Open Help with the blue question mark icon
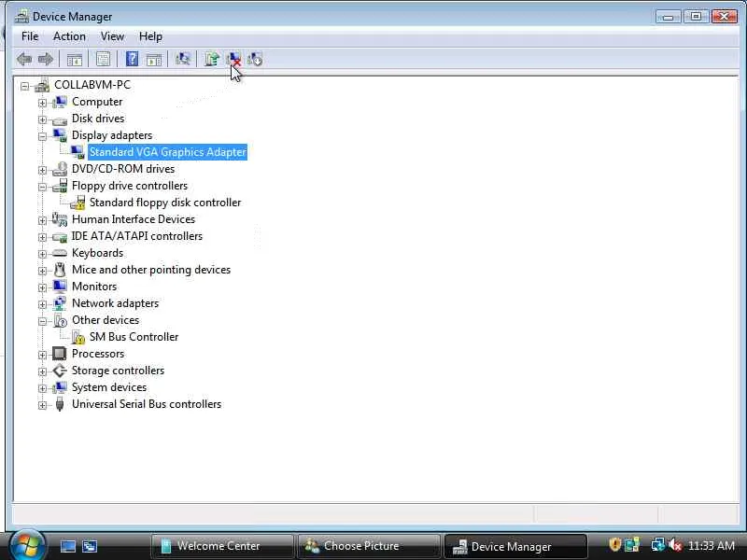This screenshot has height=560, width=747. [132, 59]
